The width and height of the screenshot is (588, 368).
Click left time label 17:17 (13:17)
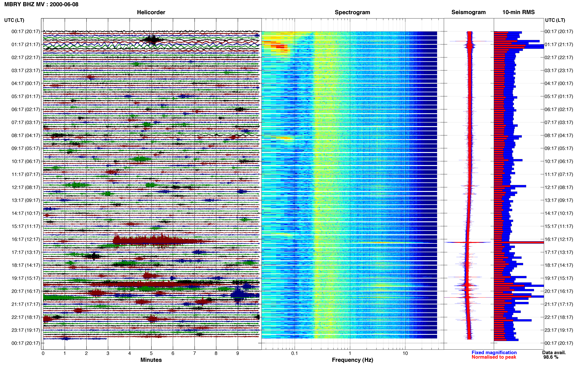coord(26,252)
